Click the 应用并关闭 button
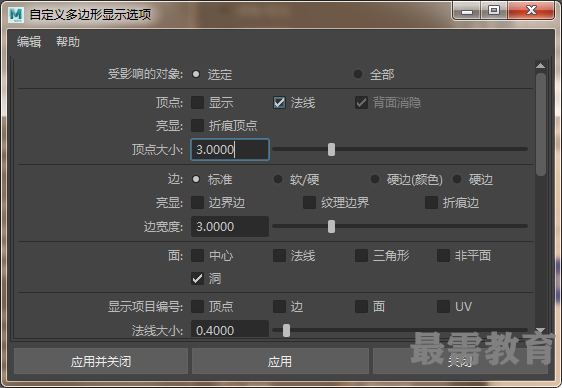The image size is (562, 388). 101,361
